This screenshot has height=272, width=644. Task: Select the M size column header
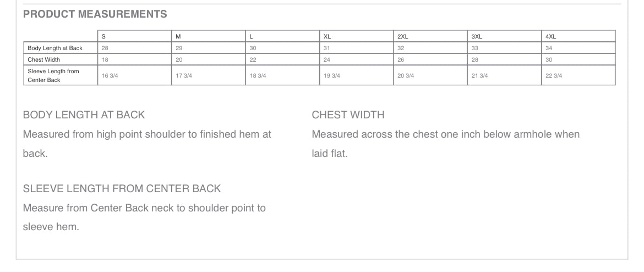(x=178, y=36)
